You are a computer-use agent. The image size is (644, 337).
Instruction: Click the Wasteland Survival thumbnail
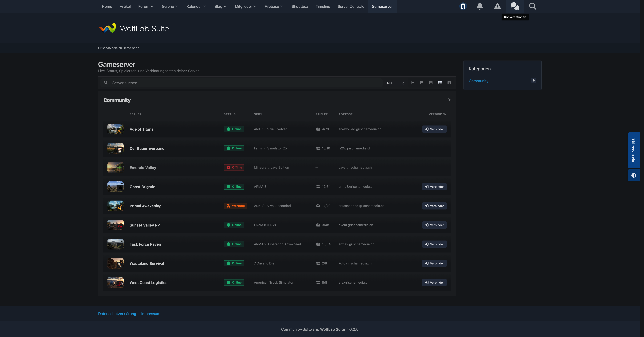coord(116,263)
